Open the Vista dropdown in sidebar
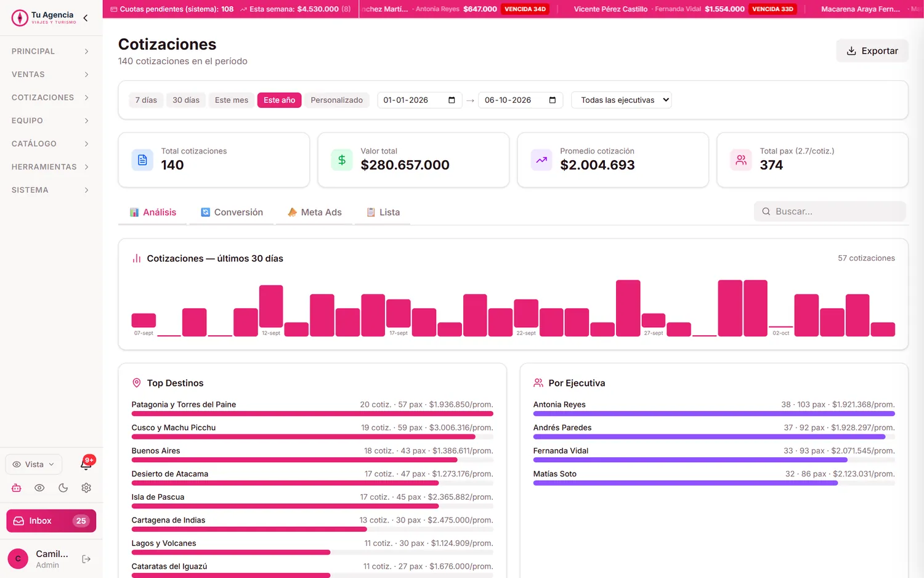The height and width of the screenshot is (578, 924). [x=34, y=464]
